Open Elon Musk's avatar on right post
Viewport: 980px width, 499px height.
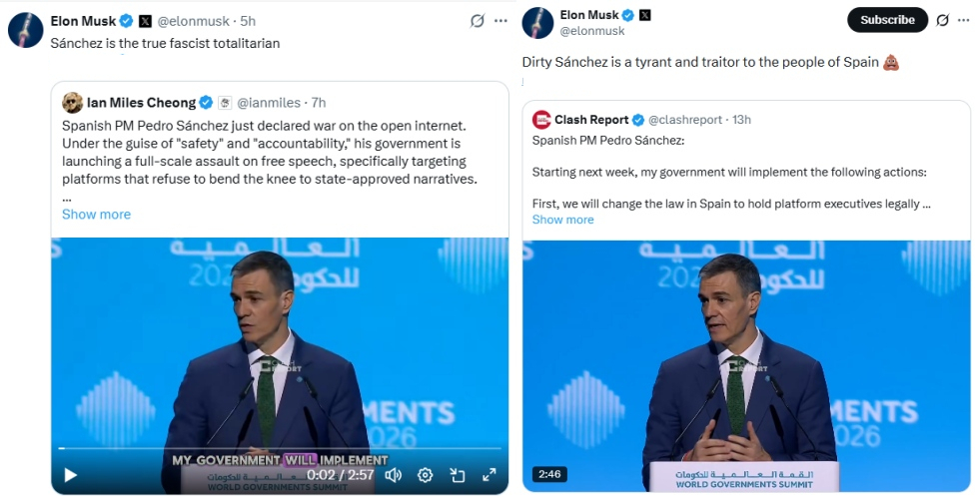[x=537, y=23]
